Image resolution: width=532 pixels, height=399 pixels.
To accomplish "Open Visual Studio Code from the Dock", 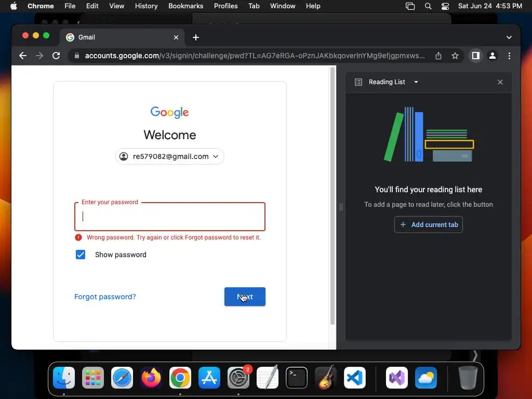I will [354, 378].
